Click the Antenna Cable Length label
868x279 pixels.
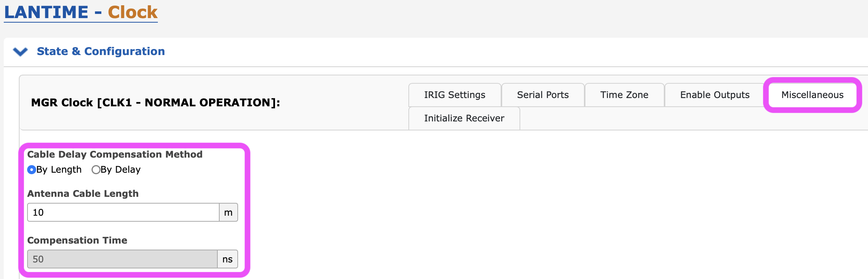(x=83, y=194)
